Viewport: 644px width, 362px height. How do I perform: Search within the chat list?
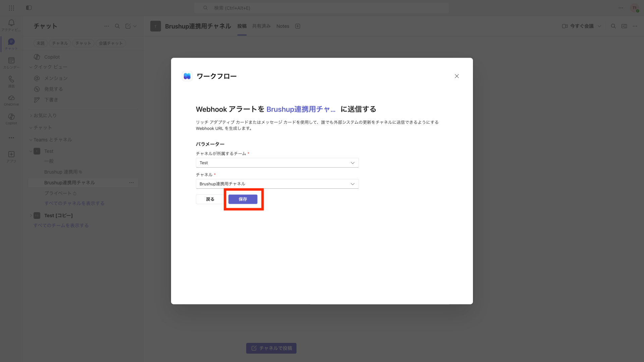(x=117, y=26)
